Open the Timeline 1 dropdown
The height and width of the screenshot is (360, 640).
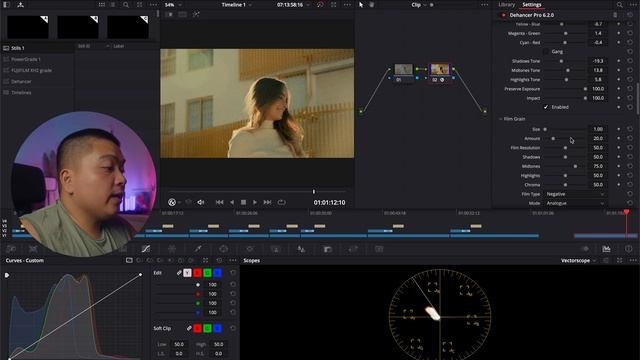[236, 5]
